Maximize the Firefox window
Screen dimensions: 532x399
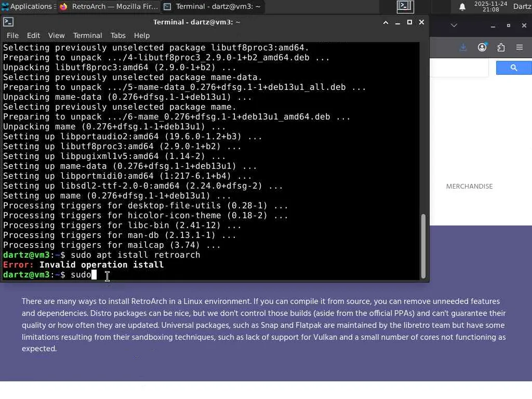[x=508, y=26]
